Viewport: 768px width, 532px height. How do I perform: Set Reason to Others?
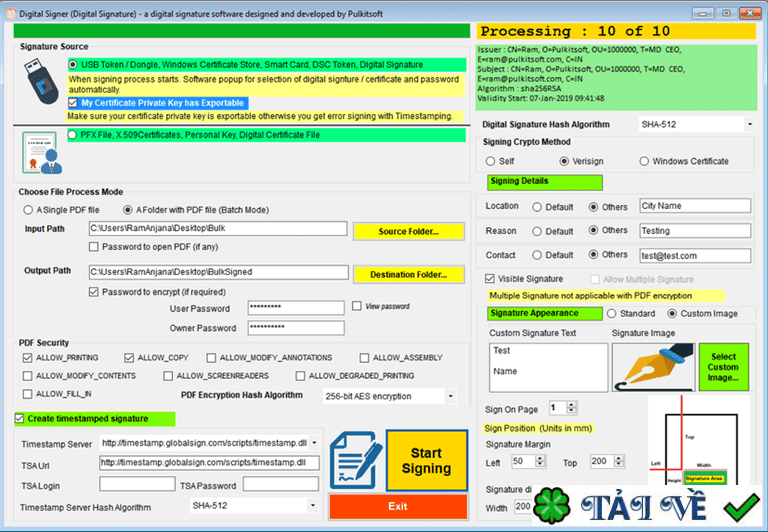(593, 230)
